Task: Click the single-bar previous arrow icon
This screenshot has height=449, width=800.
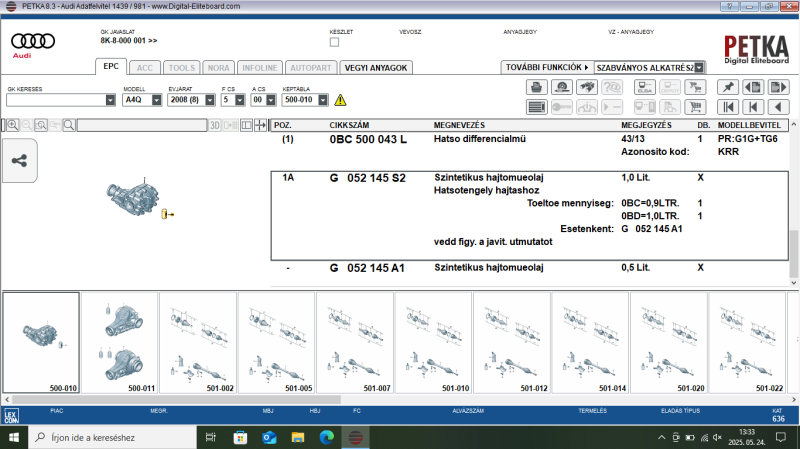Action: [x=753, y=107]
